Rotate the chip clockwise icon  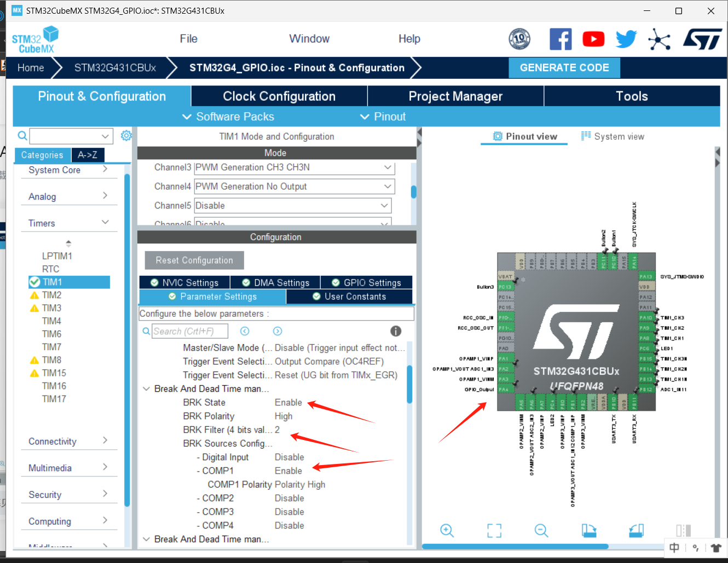pos(589,530)
